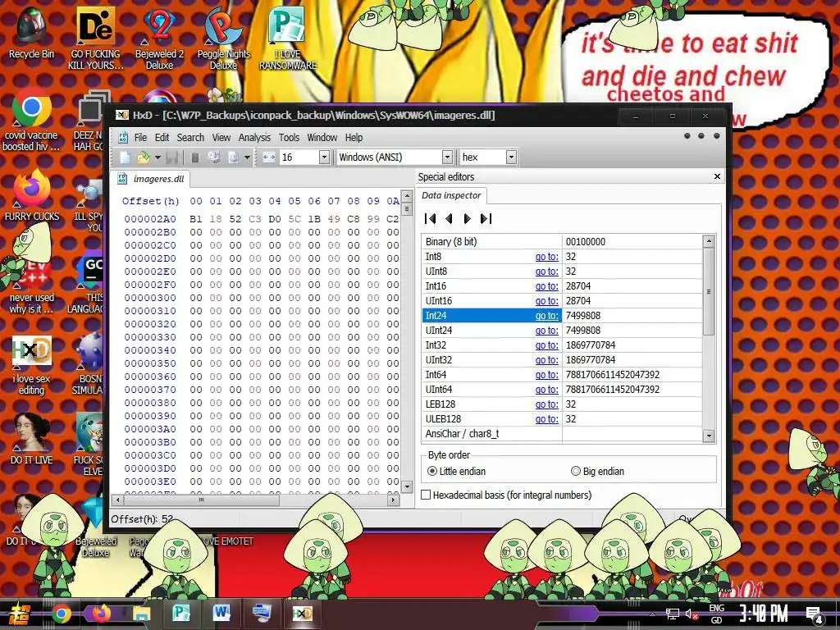This screenshot has width=840, height=630.
Task: Click the HxD taskbar button
Action: pos(302,614)
